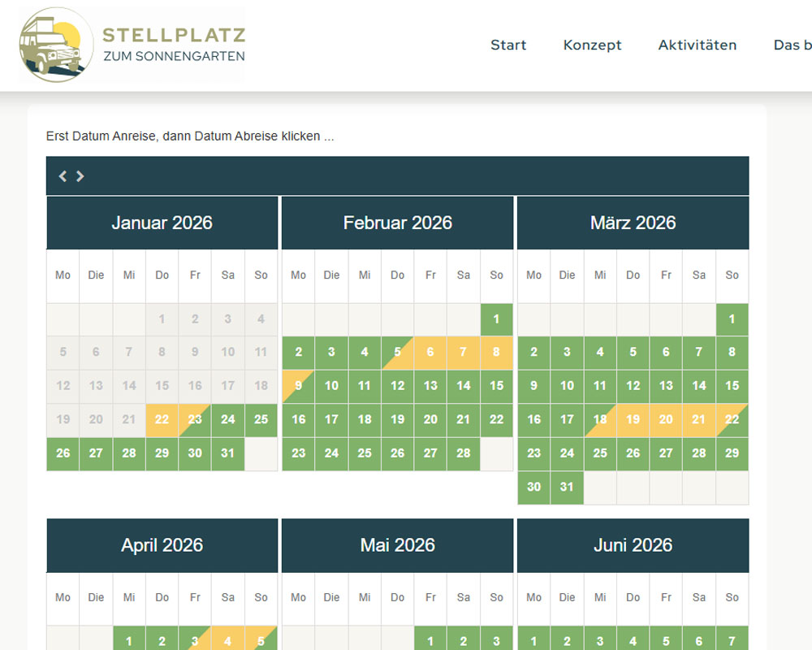Click the März 2026 month header
Image resolution: width=812 pixels, height=650 pixels.
click(633, 223)
